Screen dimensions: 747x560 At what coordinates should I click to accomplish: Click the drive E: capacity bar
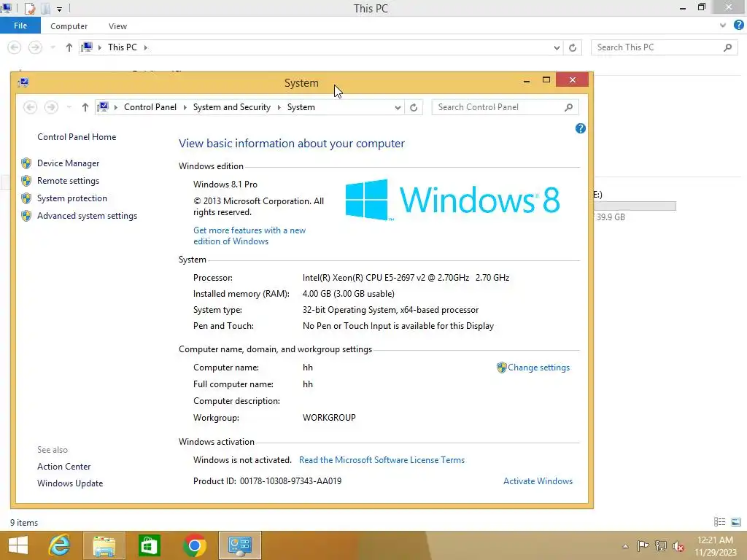point(635,206)
